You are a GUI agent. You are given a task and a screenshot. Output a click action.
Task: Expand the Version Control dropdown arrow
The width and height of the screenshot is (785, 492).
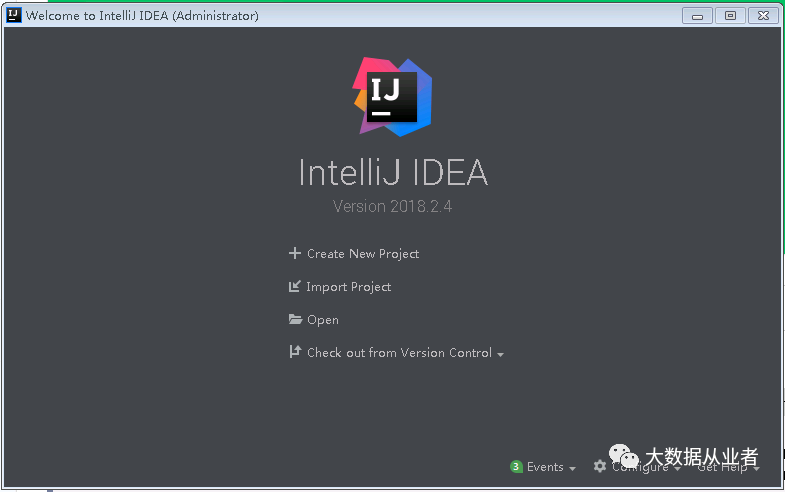click(x=501, y=354)
